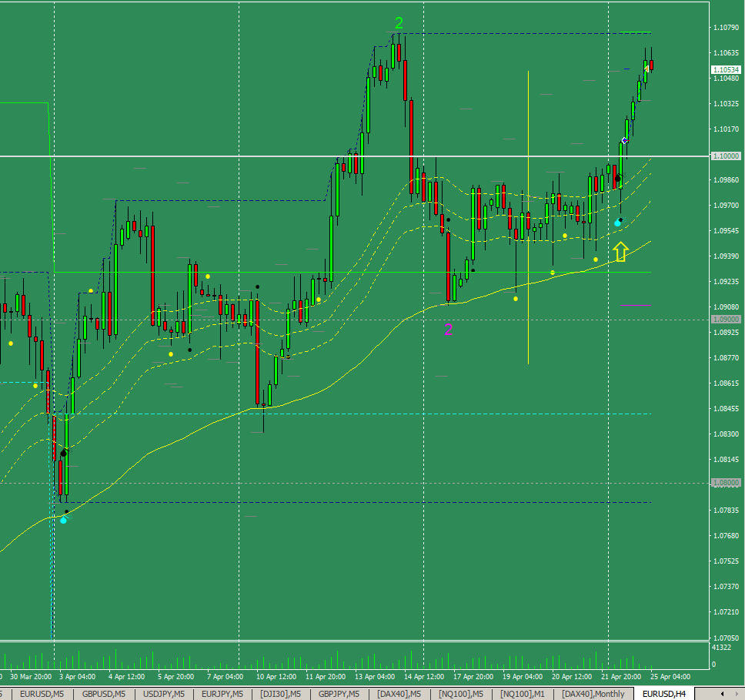Click the 1.08000 level label on price scale
Image resolution: width=745 pixels, height=700 pixels.
[726, 483]
